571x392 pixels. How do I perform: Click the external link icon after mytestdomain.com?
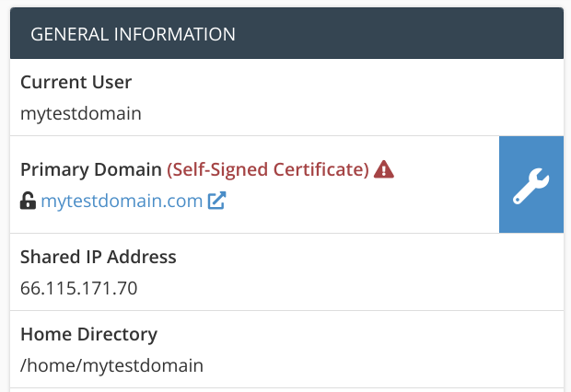[216, 201]
